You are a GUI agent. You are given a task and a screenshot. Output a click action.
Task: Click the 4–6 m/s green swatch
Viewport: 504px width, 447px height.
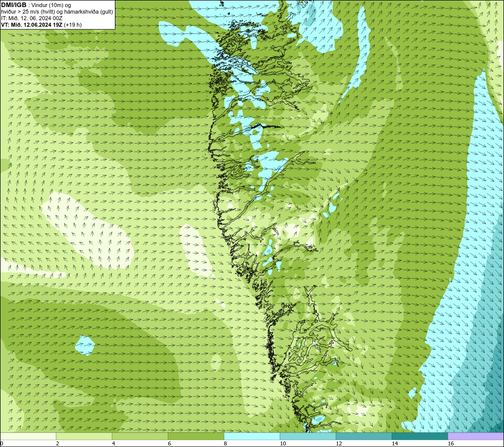(x=140, y=436)
